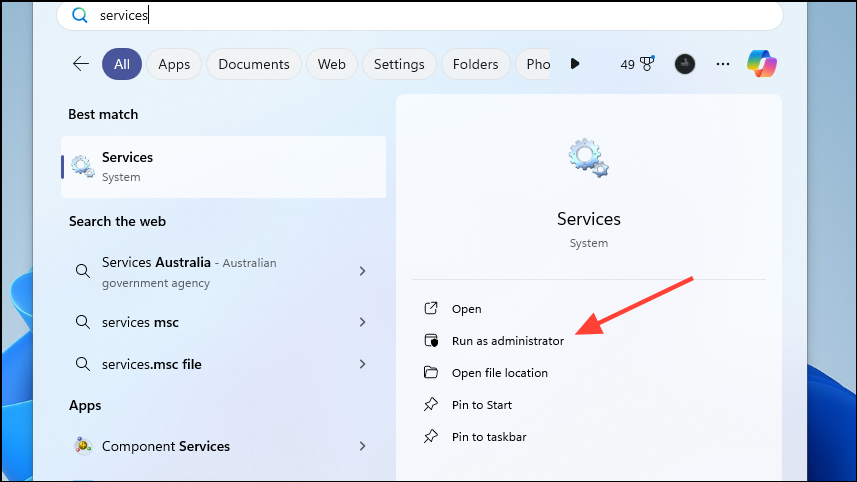Click the search magnifier icon in the search box
This screenshot has width=857, height=482.
[x=80, y=15]
